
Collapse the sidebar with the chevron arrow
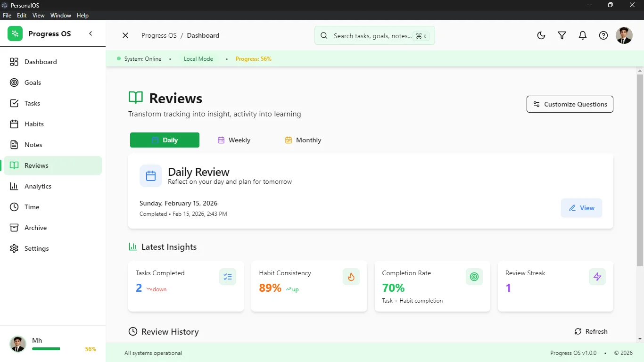pyautogui.click(x=91, y=33)
